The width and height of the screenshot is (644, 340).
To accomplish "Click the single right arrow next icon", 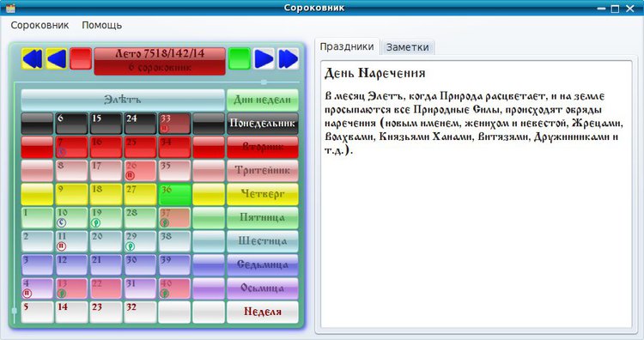I will pos(264,58).
